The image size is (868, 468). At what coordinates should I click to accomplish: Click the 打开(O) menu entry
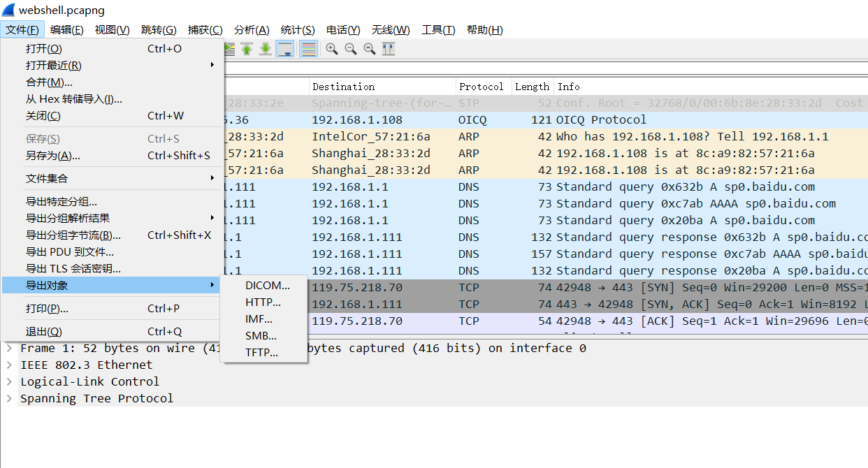(42, 48)
